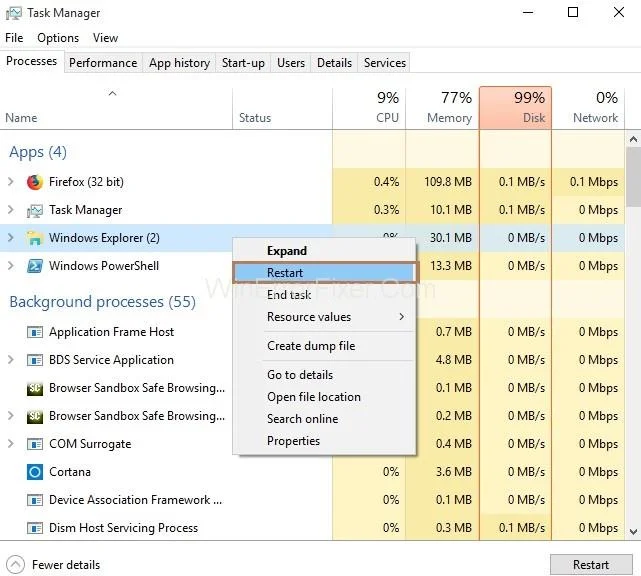Switch to the Users tab
Screen dimensions: 641x576
coord(291,63)
